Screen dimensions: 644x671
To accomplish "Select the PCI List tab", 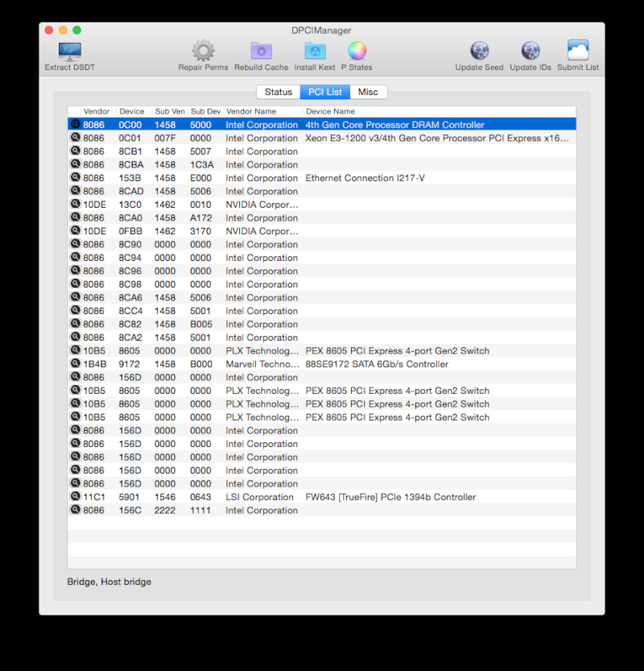I will tap(325, 92).
